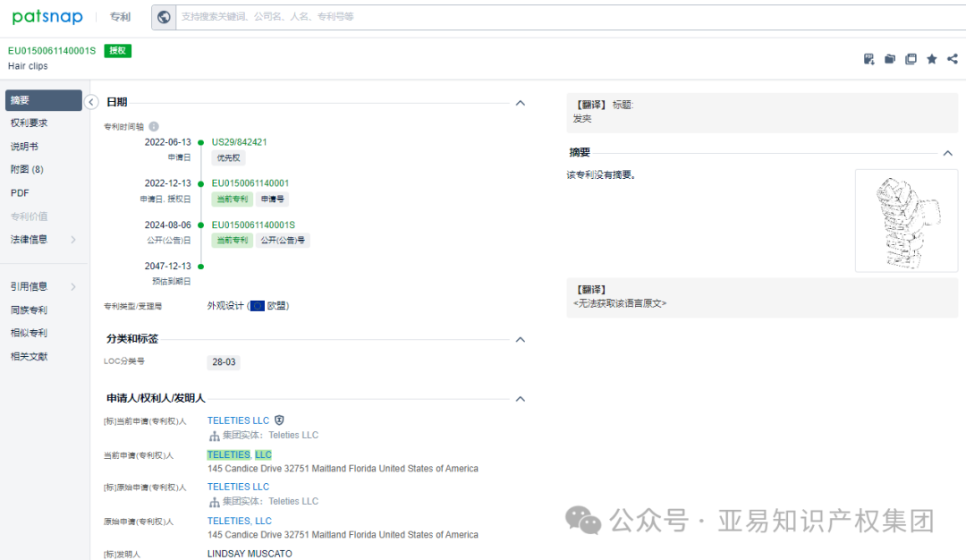Open the hair clip drawing thumbnail

(906, 221)
